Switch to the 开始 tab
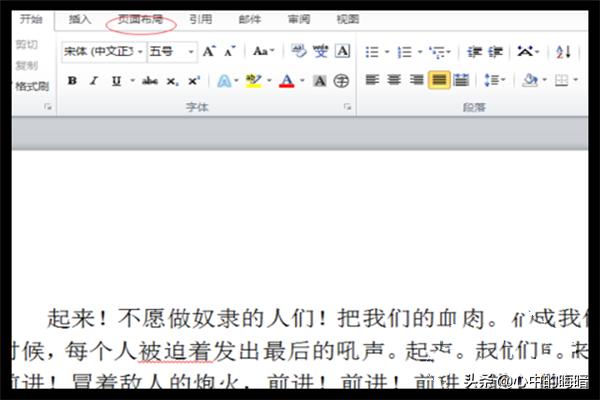The width and height of the screenshot is (600, 400). [31, 19]
